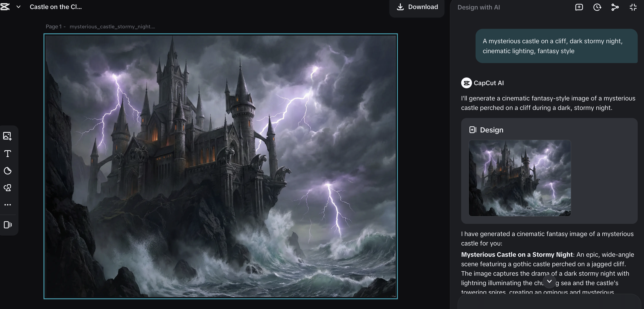Viewport: 644px width, 309px height.
Task: Click the CapCut AI avatar
Action: (x=466, y=83)
